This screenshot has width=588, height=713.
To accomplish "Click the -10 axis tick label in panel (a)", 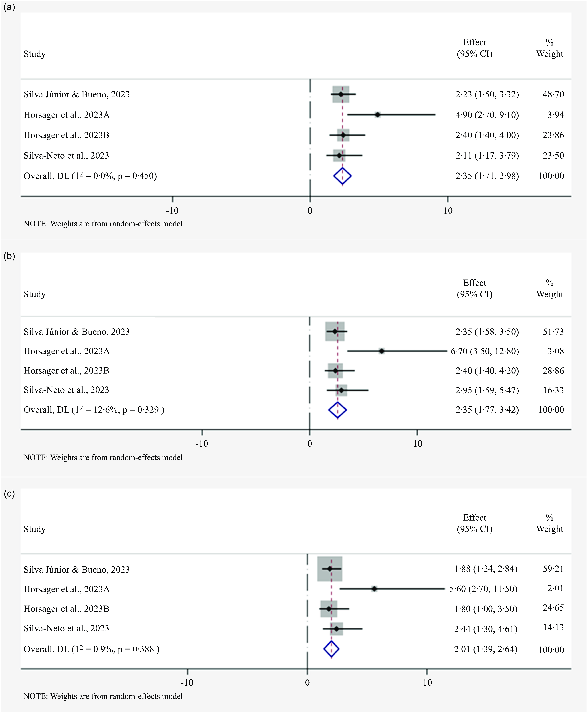I will 172,211.
